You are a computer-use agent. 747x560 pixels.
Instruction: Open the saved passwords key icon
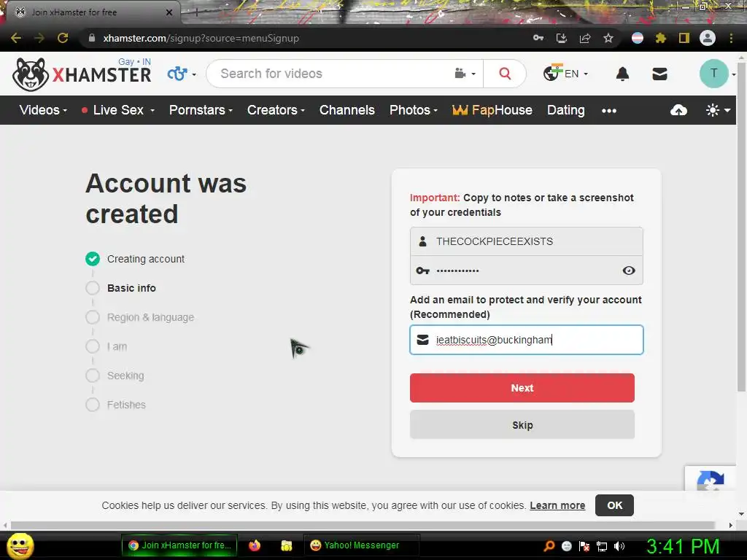[538, 38]
